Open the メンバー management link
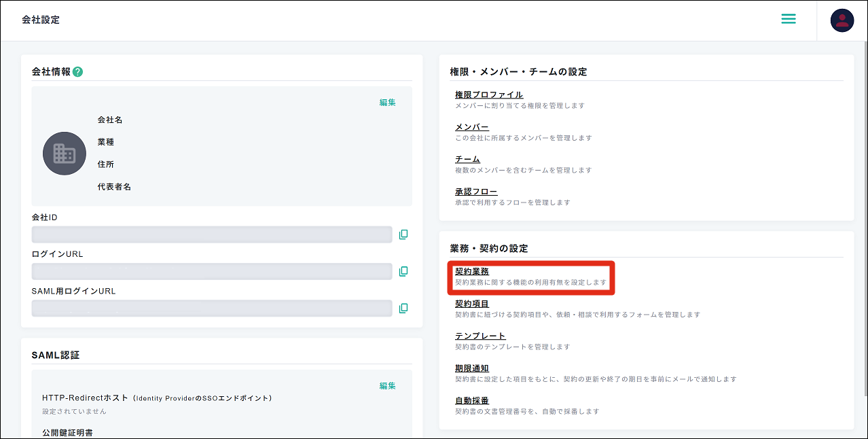 click(x=471, y=127)
